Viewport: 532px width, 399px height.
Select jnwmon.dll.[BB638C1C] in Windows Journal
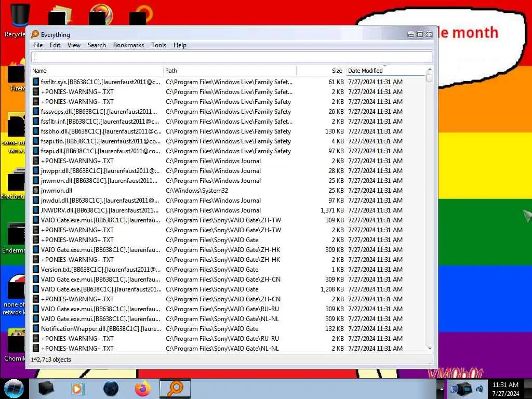point(229,180)
